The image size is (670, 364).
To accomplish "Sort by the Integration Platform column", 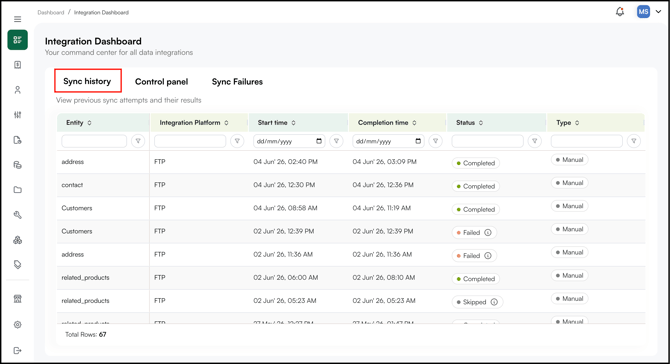I will coord(226,123).
